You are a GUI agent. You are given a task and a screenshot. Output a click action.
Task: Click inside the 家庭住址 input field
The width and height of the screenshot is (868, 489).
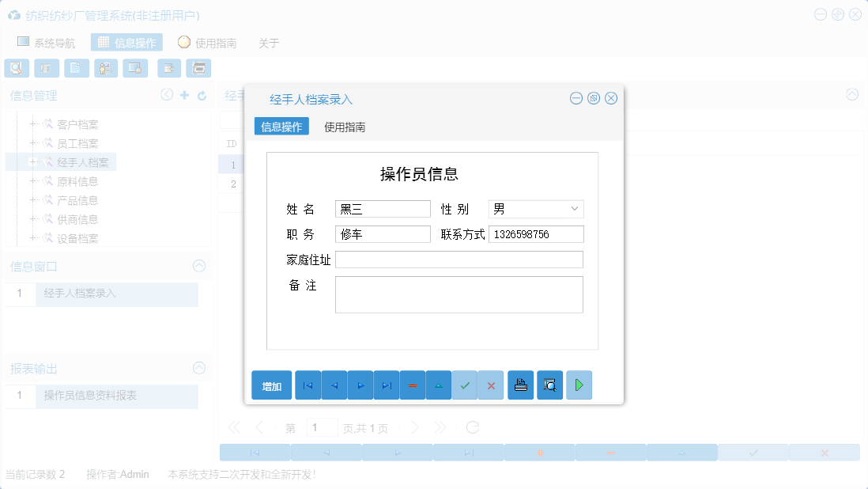point(459,259)
